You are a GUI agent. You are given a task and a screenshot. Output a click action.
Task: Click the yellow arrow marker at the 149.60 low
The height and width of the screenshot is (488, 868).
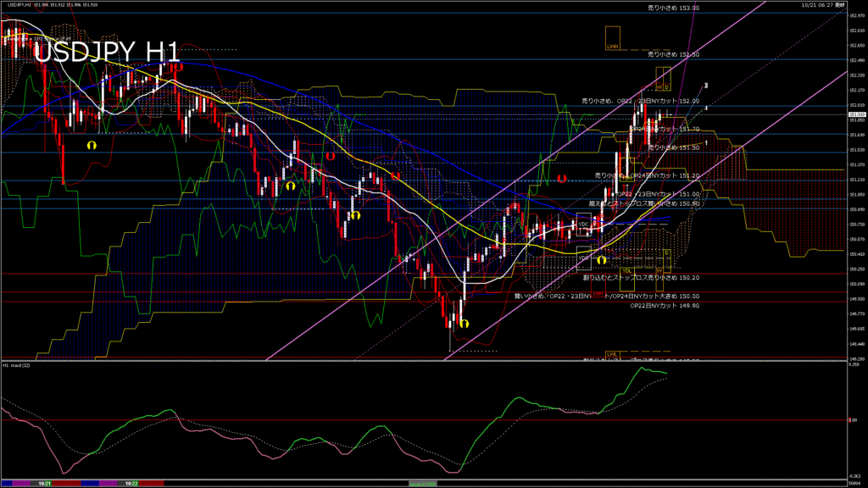pos(464,323)
